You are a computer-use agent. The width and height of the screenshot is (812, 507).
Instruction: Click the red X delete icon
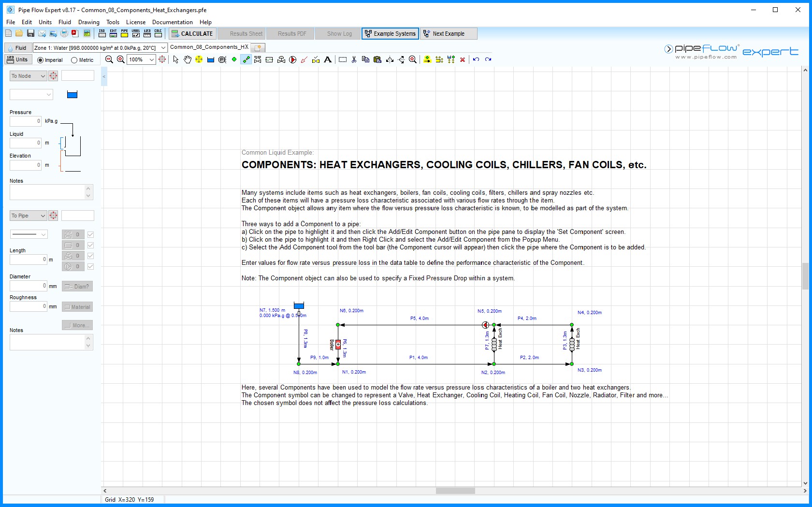click(x=463, y=59)
